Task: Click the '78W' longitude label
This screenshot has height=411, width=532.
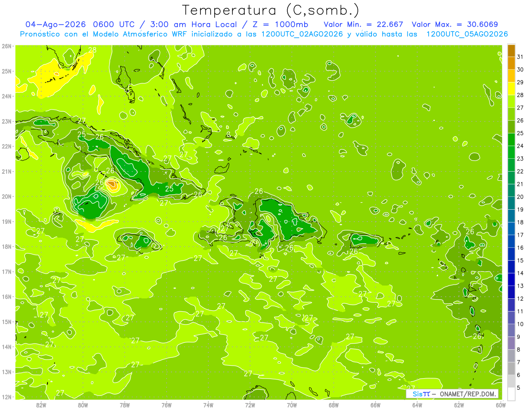Action: [x=125, y=405]
